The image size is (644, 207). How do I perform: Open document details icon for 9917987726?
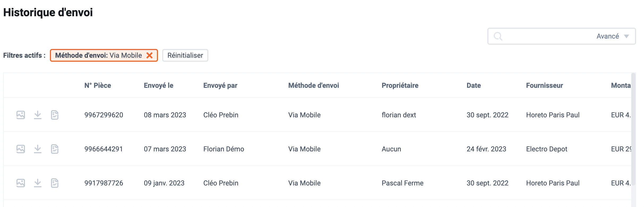click(x=55, y=183)
